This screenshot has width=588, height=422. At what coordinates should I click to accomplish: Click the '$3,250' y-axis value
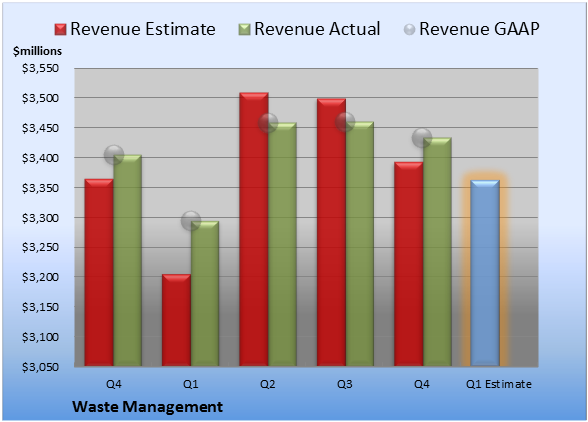coord(40,247)
